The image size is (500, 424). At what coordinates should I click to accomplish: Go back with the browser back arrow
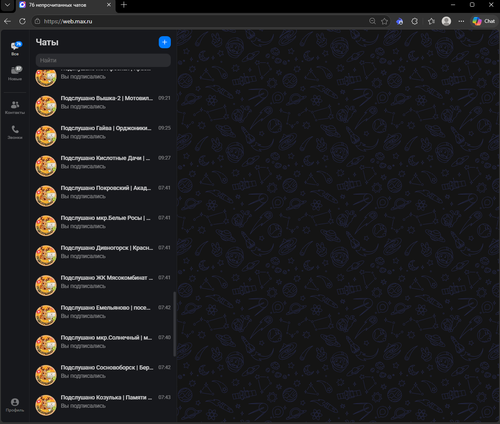click(7, 21)
